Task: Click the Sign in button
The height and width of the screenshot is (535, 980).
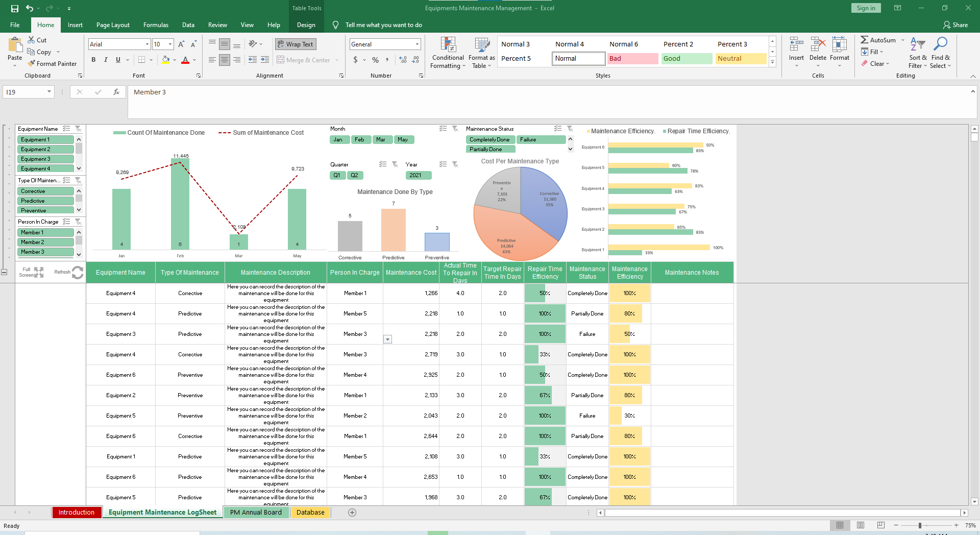Action: pyautogui.click(x=865, y=8)
